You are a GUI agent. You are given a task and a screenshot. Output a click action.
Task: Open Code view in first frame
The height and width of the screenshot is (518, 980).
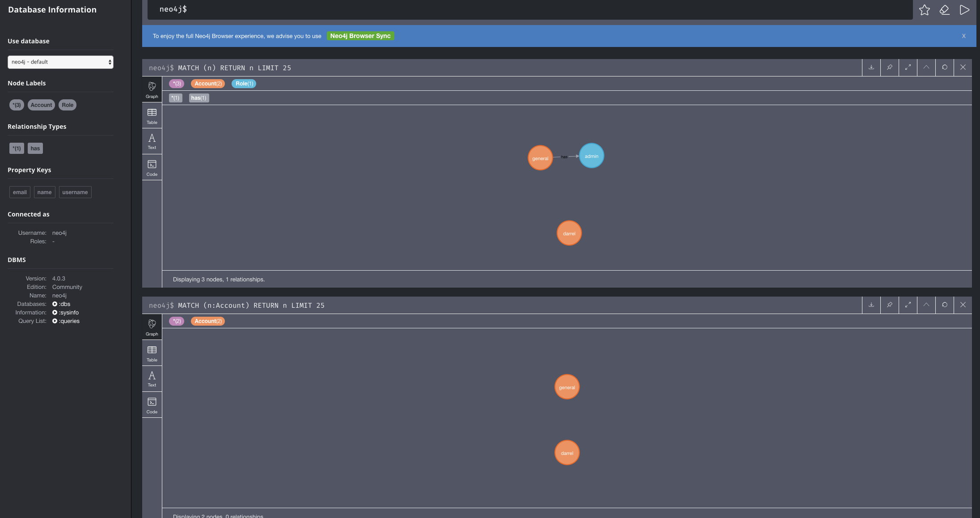(x=152, y=168)
